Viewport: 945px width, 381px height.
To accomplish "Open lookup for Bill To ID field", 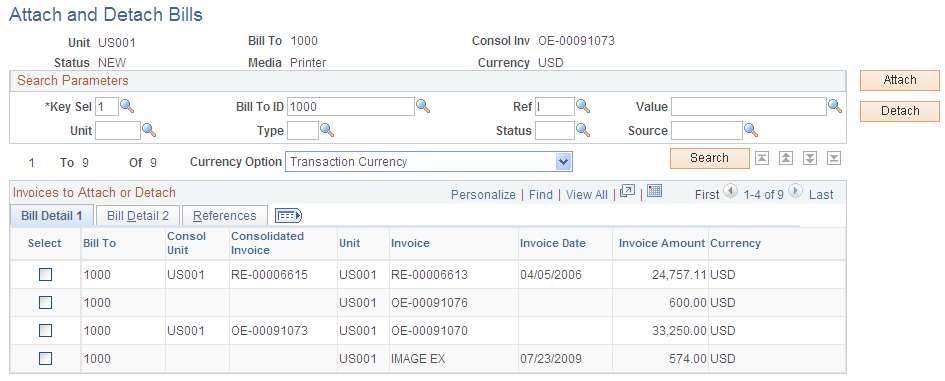I will (423, 107).
